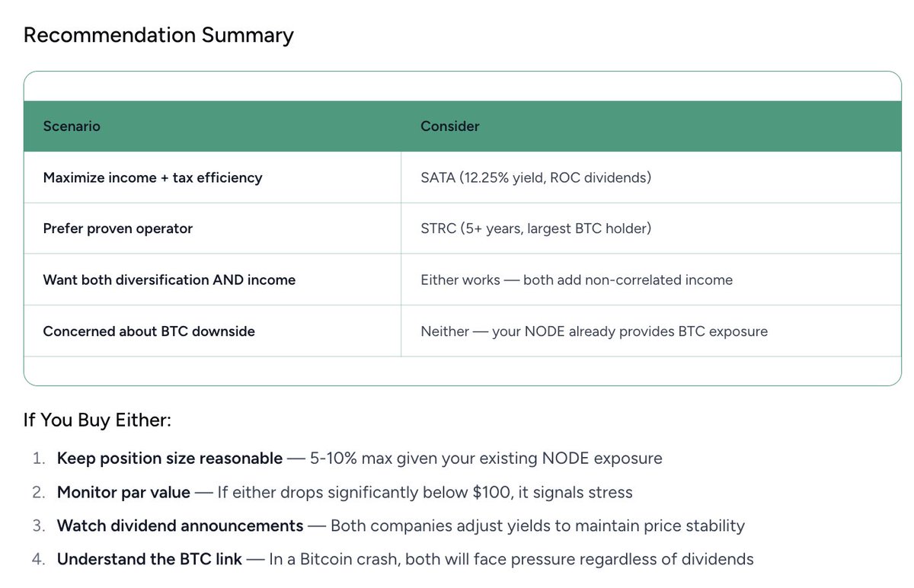
Task: Select the Consider column header
Action: coord(450,126)
